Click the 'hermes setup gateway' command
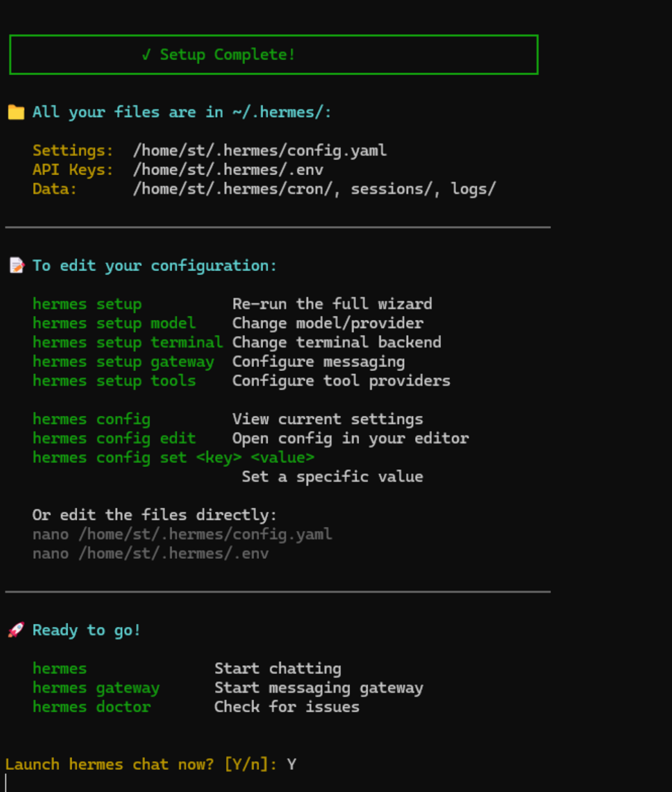 click(123, 362)
